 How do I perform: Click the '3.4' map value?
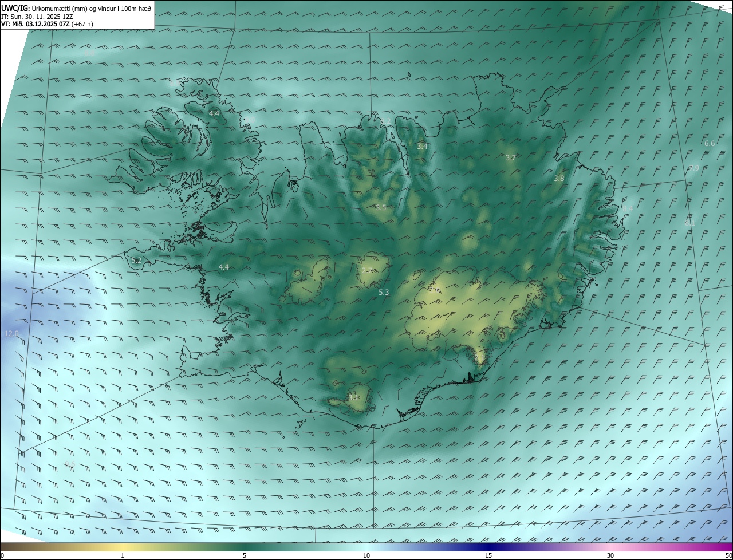[422, 147]
